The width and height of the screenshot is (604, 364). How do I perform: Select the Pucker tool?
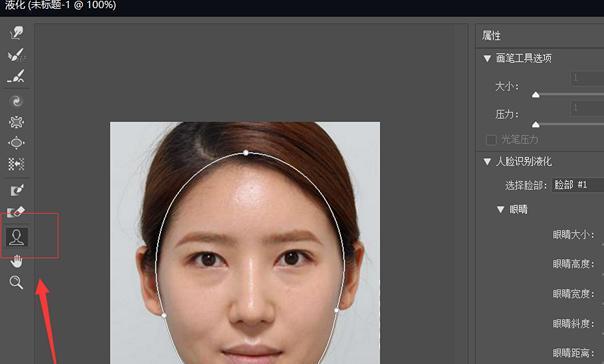[16, 122]
